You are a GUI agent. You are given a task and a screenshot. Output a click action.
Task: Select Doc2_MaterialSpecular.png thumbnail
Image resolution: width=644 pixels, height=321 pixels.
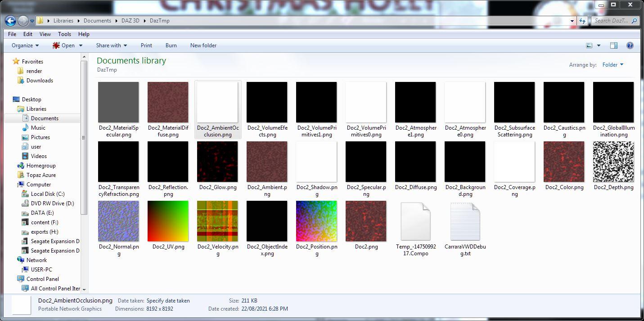point(118,102)
